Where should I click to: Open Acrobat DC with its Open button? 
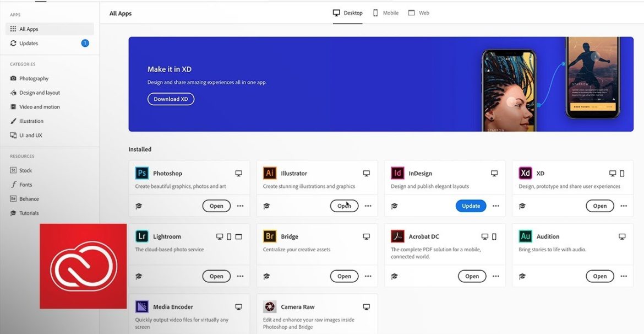tap(472, 277)
